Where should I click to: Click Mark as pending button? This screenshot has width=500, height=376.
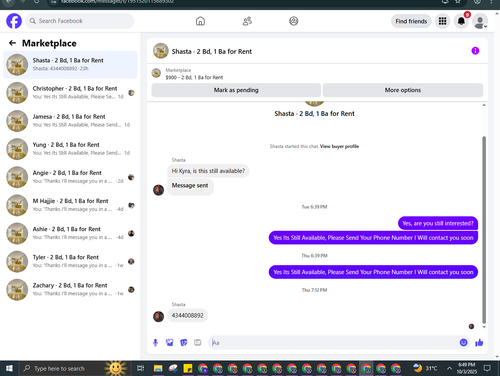click(x=236, y=90)
